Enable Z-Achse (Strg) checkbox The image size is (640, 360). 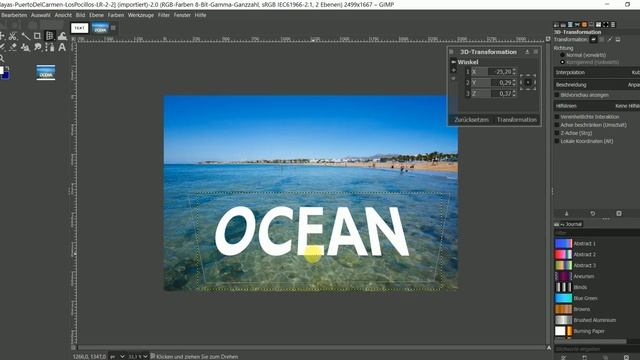pos(557,133)
